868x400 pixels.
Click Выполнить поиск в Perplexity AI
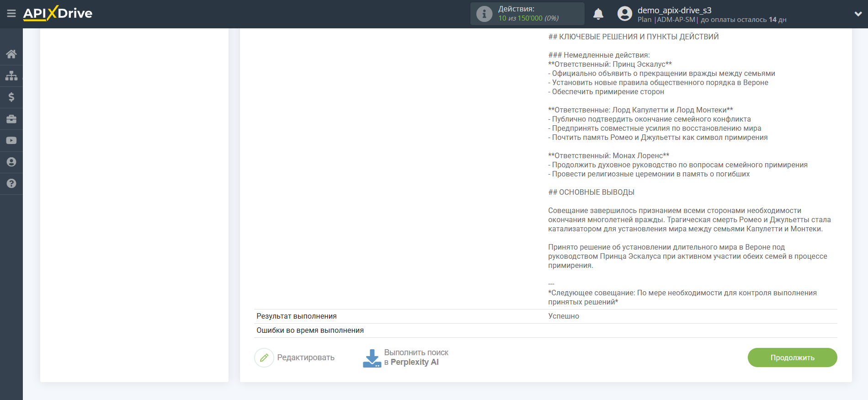[x=416, y=357]
